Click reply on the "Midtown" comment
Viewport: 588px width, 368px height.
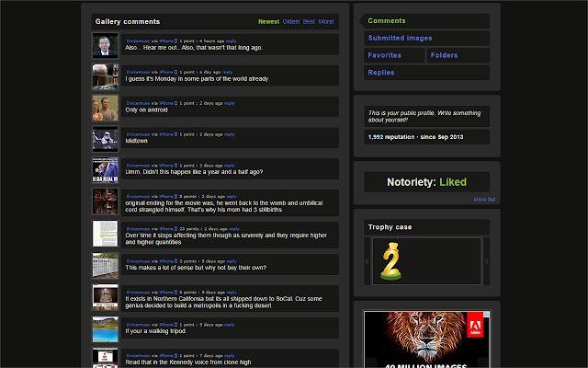coord(231,134)
